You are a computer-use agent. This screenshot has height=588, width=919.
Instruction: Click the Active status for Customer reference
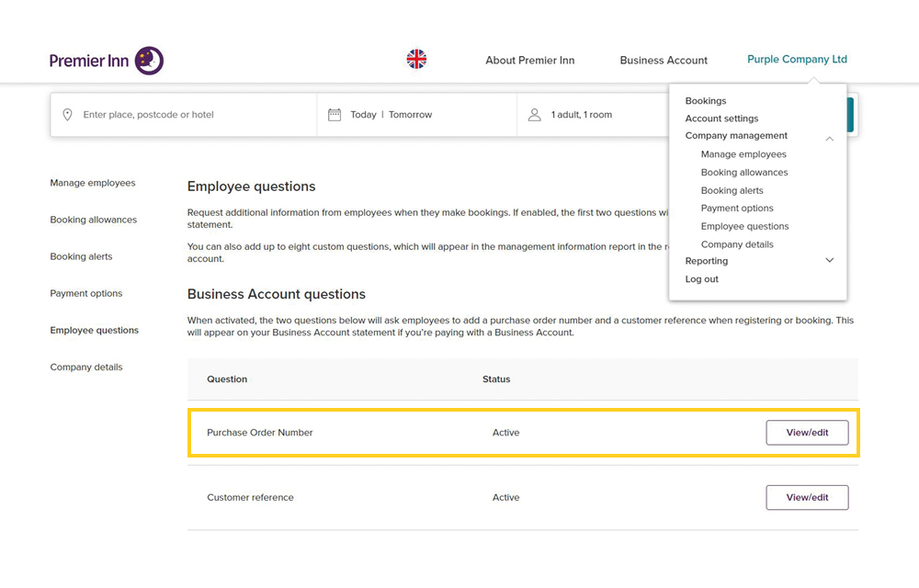click(505, 497)
